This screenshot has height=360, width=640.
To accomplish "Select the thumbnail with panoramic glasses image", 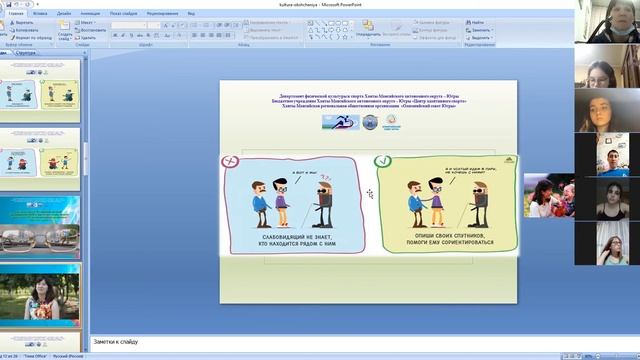I will tap(40, 227).
